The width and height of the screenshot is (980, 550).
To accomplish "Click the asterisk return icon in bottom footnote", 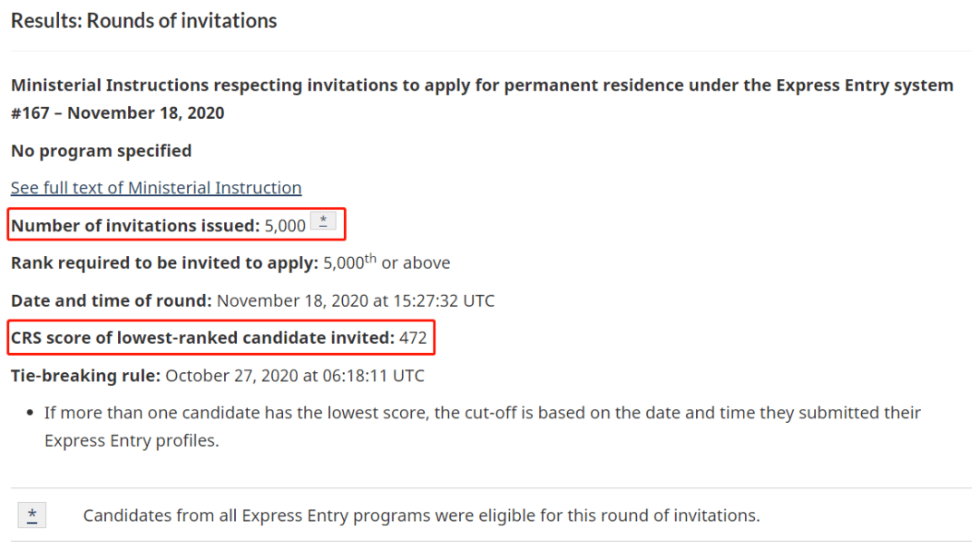I will (32, 515).
